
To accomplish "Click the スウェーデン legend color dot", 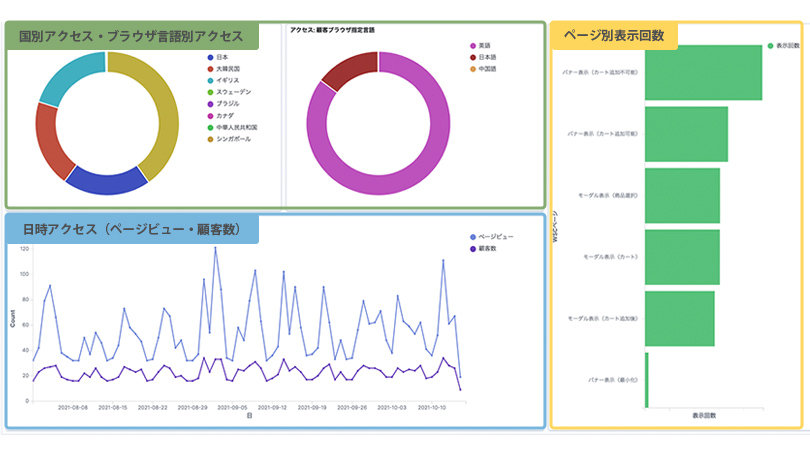I will tap(208, 92).
